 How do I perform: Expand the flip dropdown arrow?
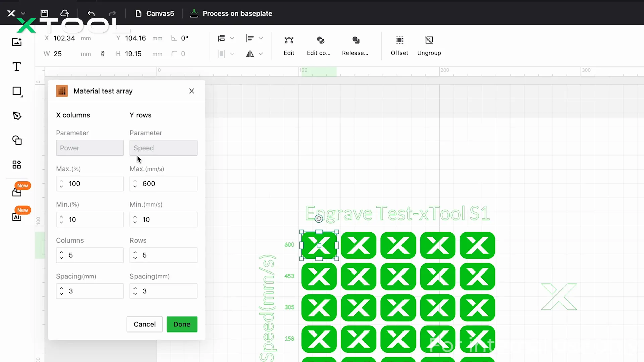point(261,54)
